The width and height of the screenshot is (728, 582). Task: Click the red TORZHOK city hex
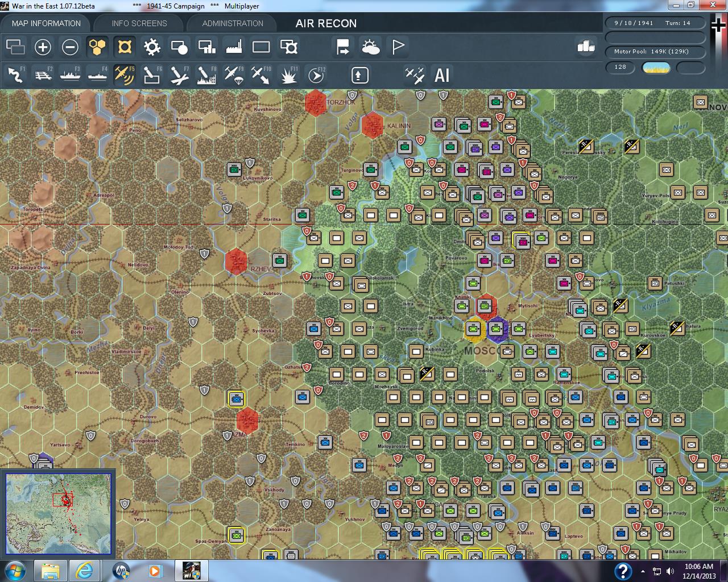pos(315,103)
